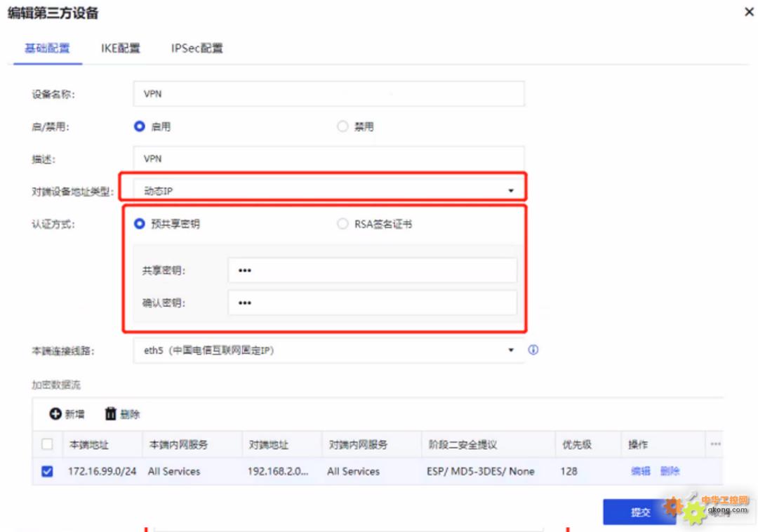Focus the 描述 input field
This screenshot has width=758, height=532.
point(328,159)
